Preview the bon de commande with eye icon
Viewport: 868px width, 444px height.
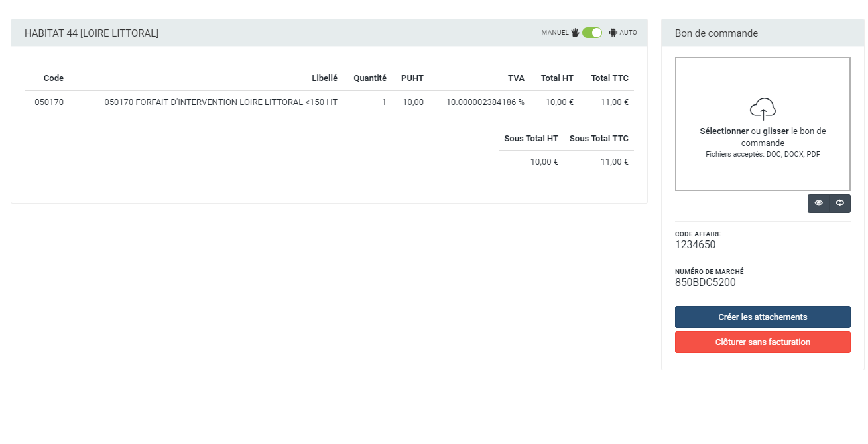pyautogui.click(x=818, y=204)
